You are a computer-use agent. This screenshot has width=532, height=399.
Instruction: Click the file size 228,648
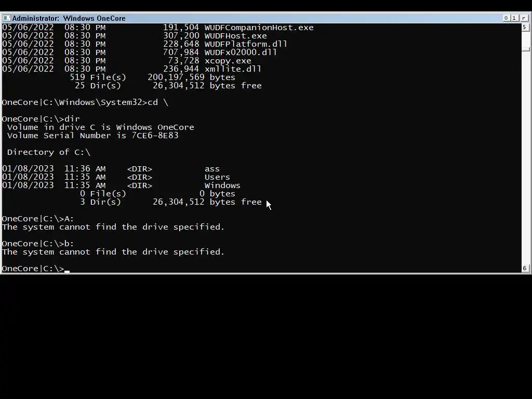pos(181,44)
